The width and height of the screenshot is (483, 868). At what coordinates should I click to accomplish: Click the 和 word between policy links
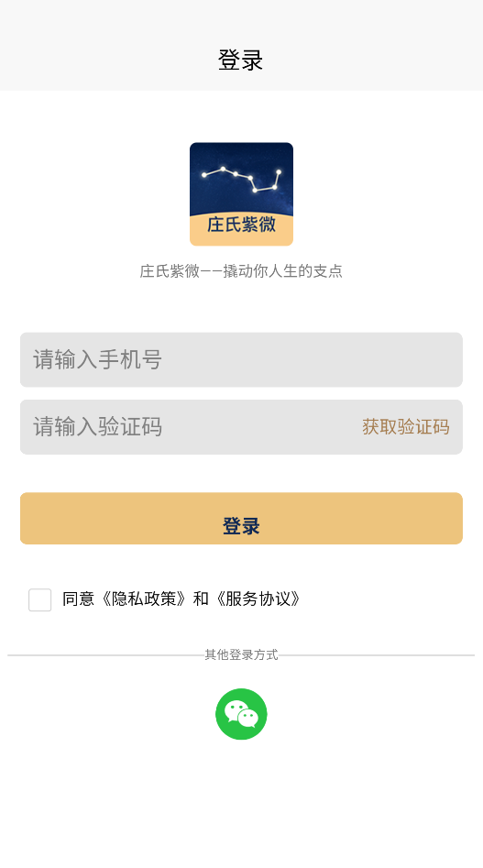(201, 599)
